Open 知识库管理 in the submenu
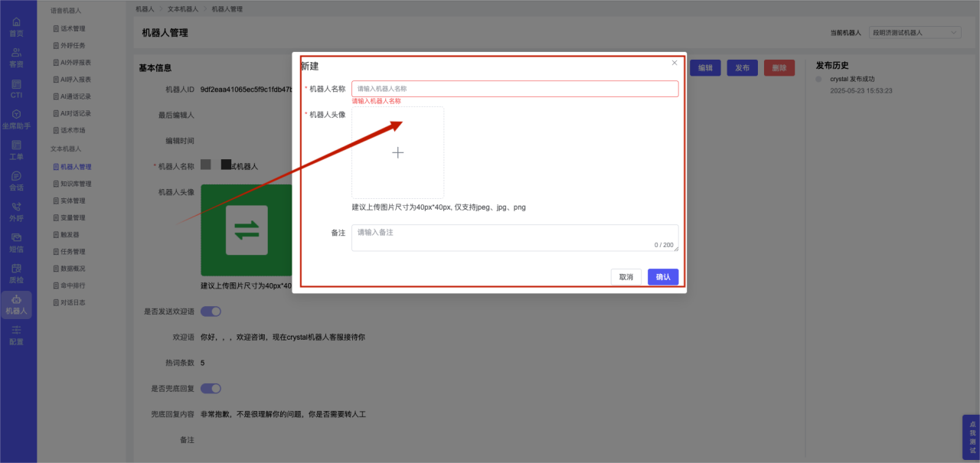 76,184
